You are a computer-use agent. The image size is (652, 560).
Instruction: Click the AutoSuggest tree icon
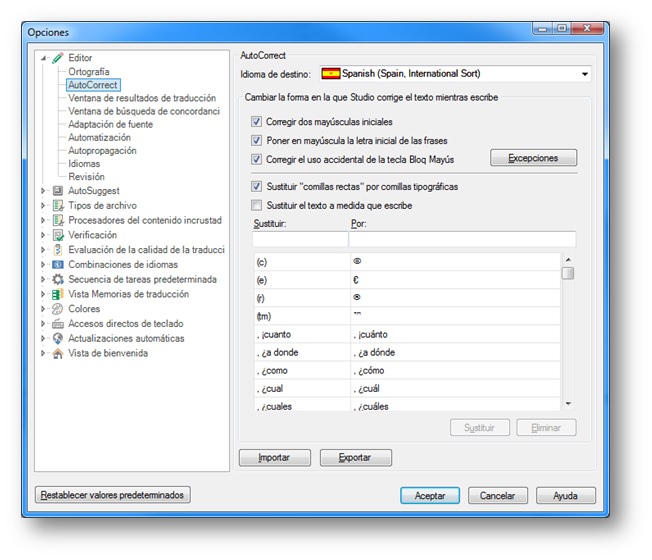coord(58,191)
